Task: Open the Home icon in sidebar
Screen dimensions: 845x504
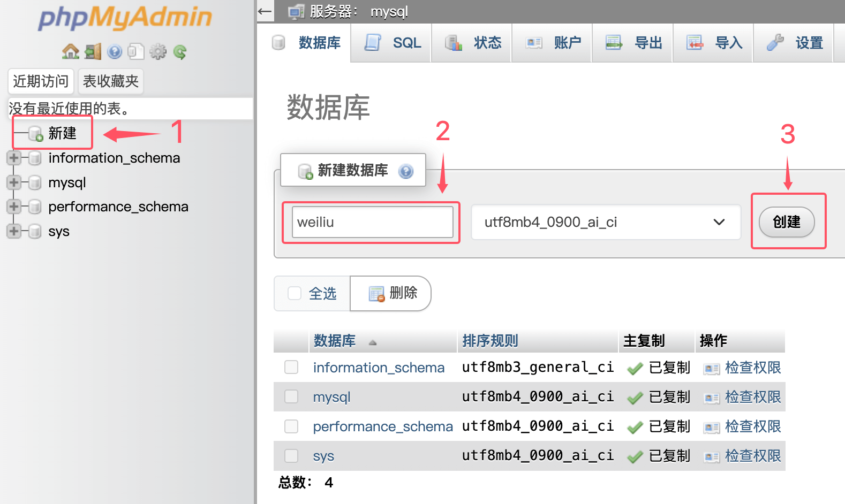Action: coord(70,51)
